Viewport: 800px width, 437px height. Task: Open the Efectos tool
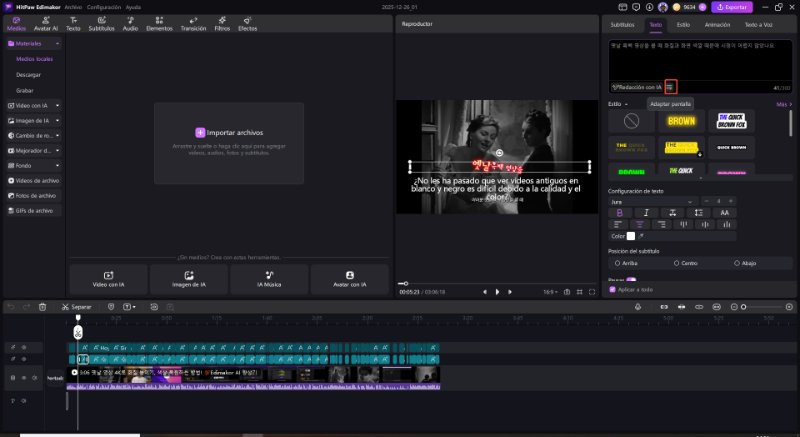point(247,24)
